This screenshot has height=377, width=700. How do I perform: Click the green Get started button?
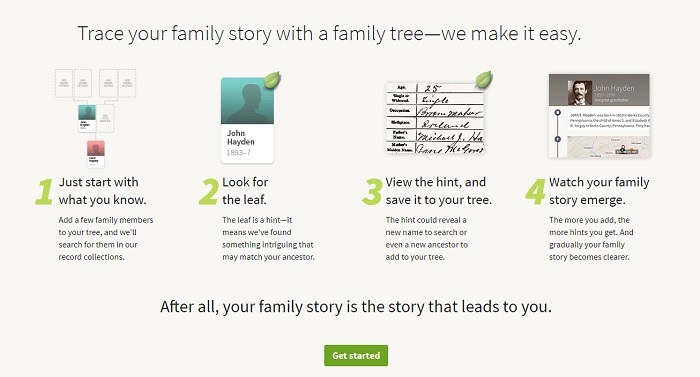click(x=356, y=356)
